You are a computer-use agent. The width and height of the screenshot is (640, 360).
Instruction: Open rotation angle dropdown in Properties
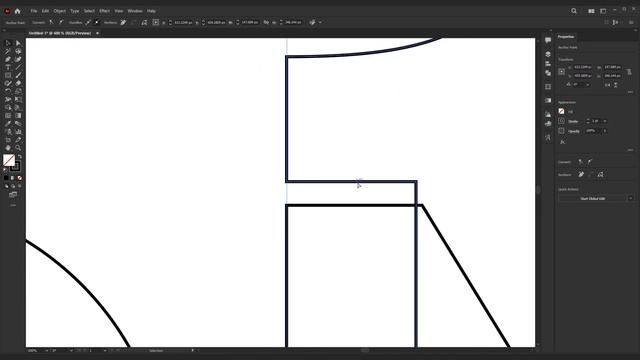588,85
